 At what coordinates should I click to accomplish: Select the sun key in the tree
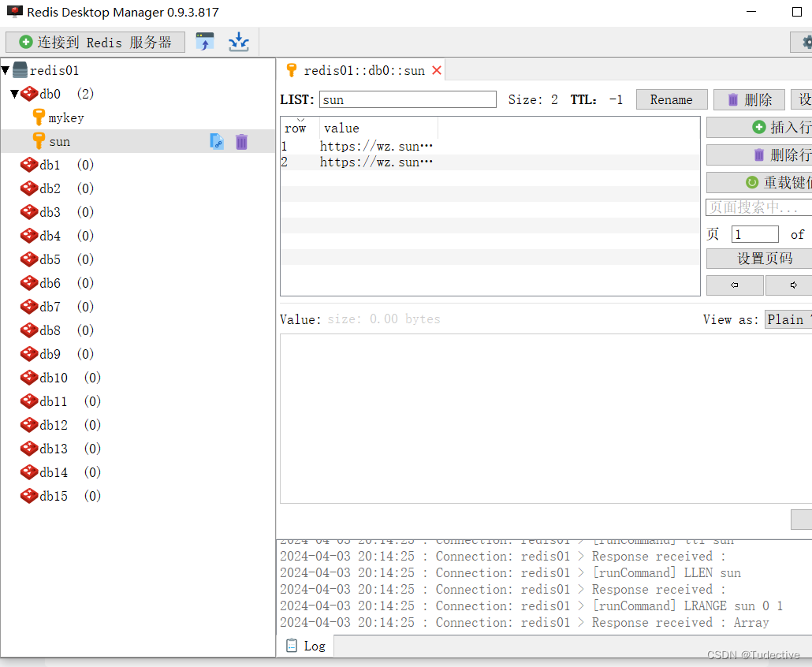point(138,141)
